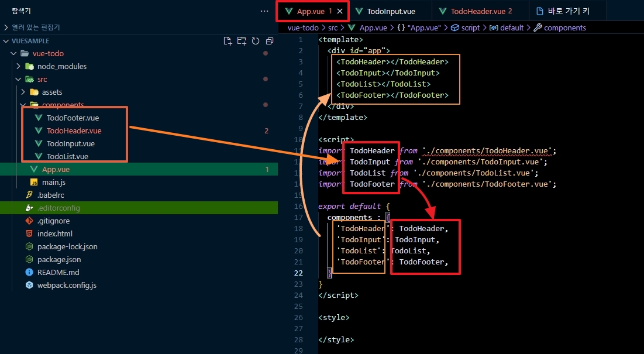This screenshot has width=644, height=354.
Task: Click the assets folder icon
Action: coord(34,92)
